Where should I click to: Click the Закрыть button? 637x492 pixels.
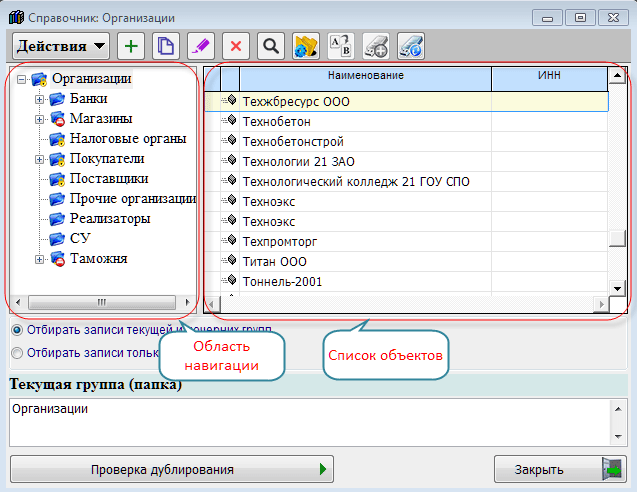pos(560,469)
